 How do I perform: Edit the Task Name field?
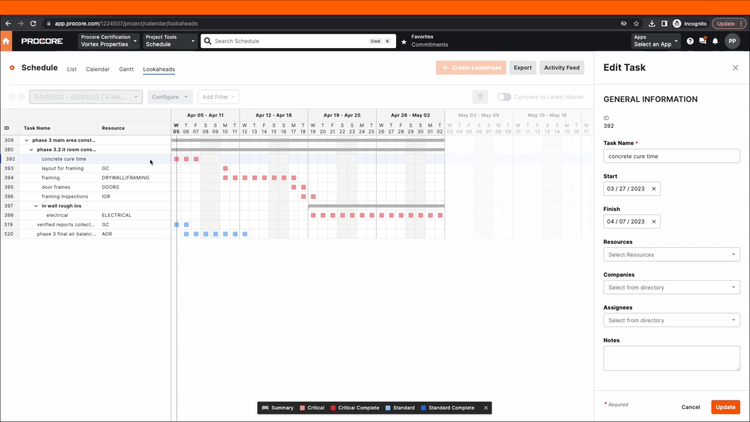(672, 156)
